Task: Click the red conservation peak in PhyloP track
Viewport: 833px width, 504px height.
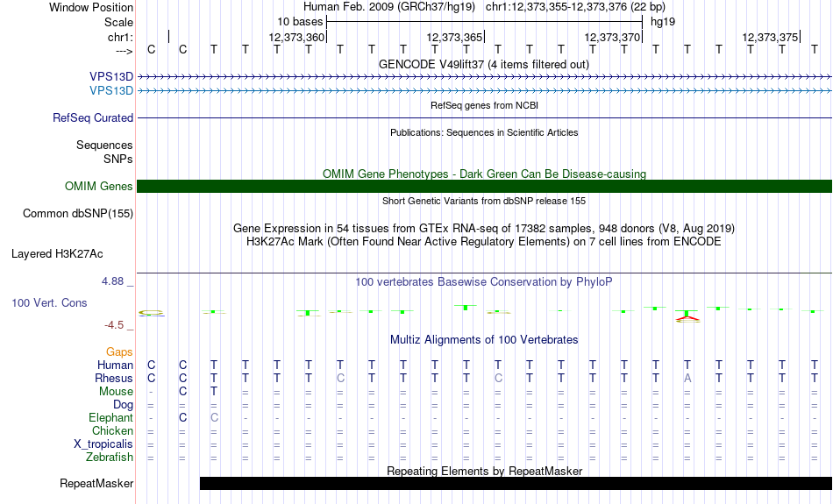Action: (687, 319)
